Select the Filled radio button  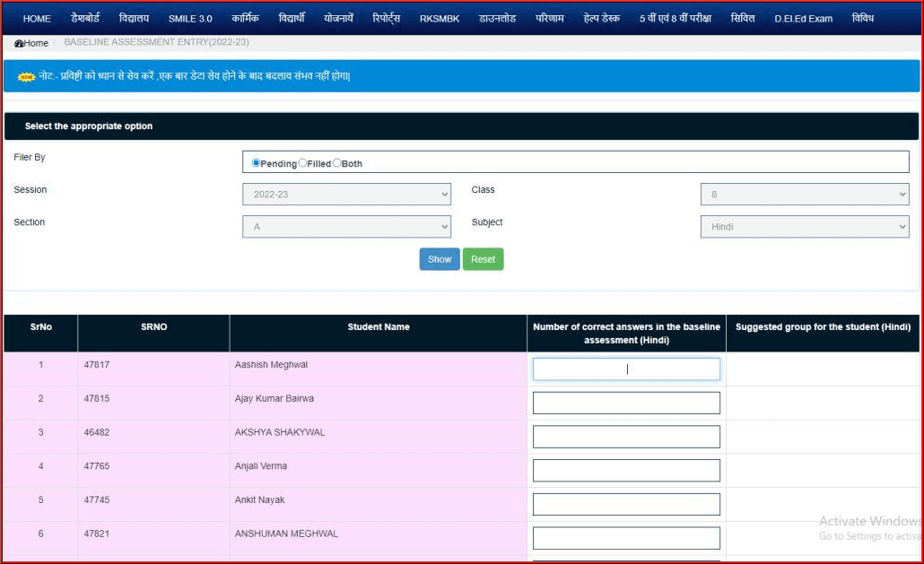pos(302,163)
